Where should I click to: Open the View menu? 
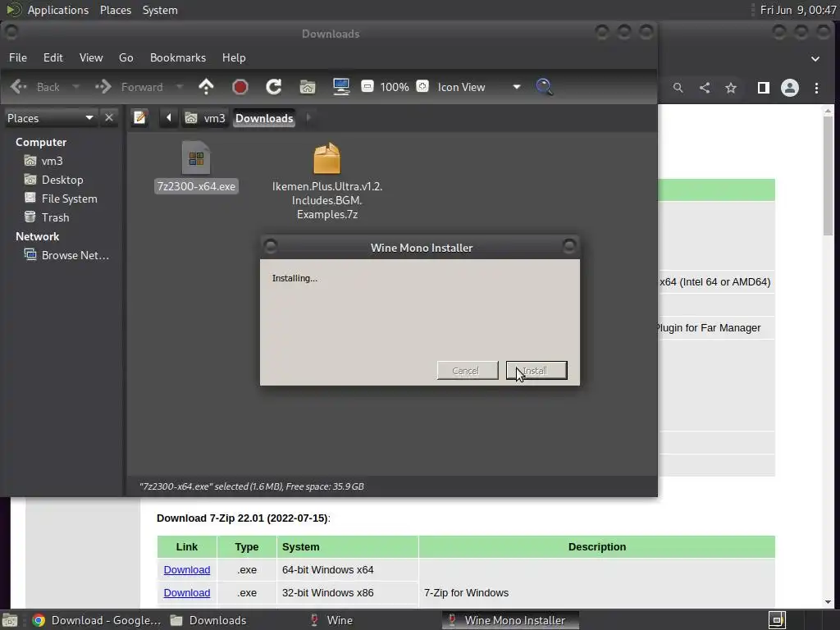pos(91,57)
